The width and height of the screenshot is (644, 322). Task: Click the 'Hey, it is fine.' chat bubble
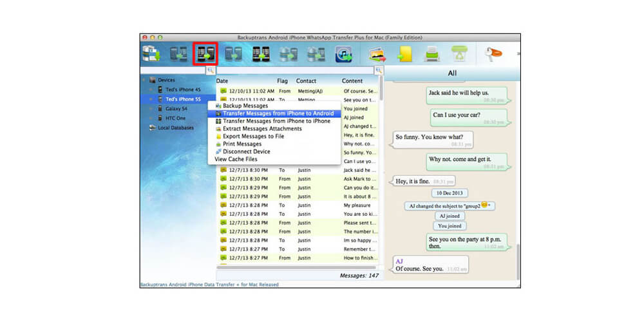(421, 181)
